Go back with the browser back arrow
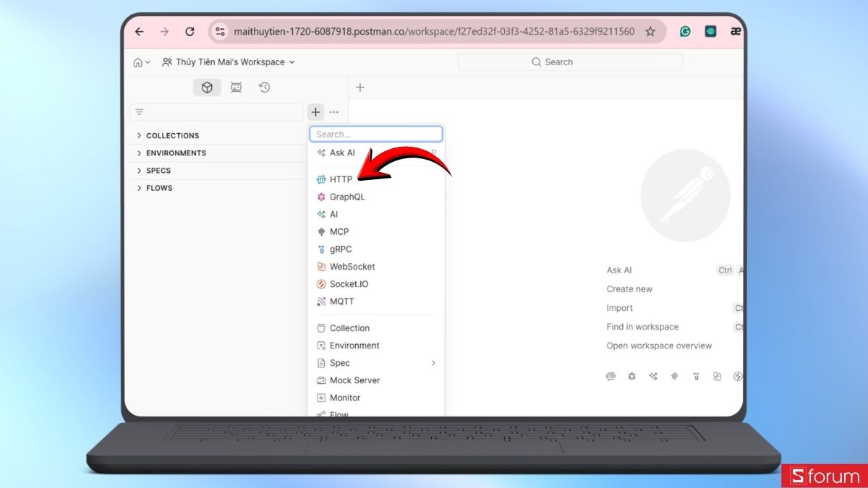868x488 pixels. (140, 32)
